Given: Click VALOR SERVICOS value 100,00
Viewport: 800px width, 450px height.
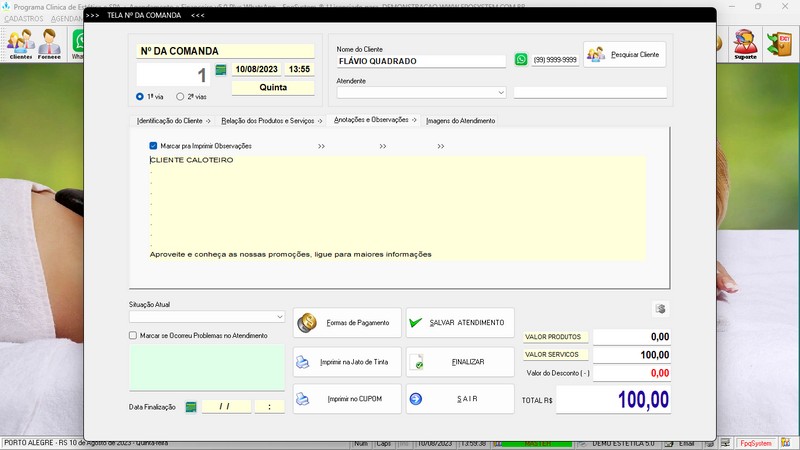Looking at the screenshot, I should click(632, 355).
